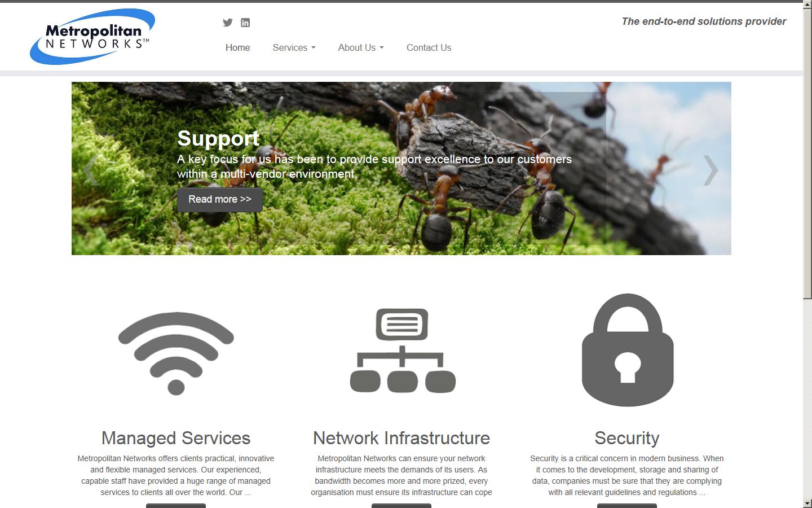Open the Managed Services heading link
812x508 pixels.
tap(176, 438)
